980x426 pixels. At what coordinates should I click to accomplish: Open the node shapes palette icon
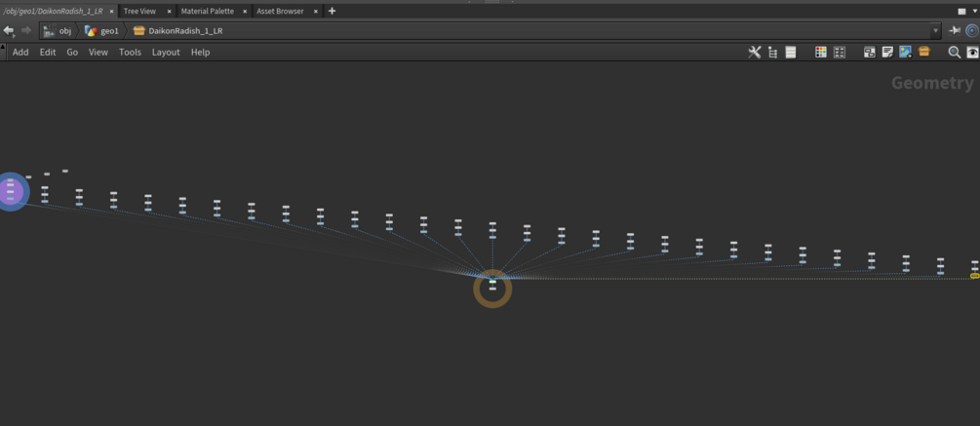pos(840,53)
